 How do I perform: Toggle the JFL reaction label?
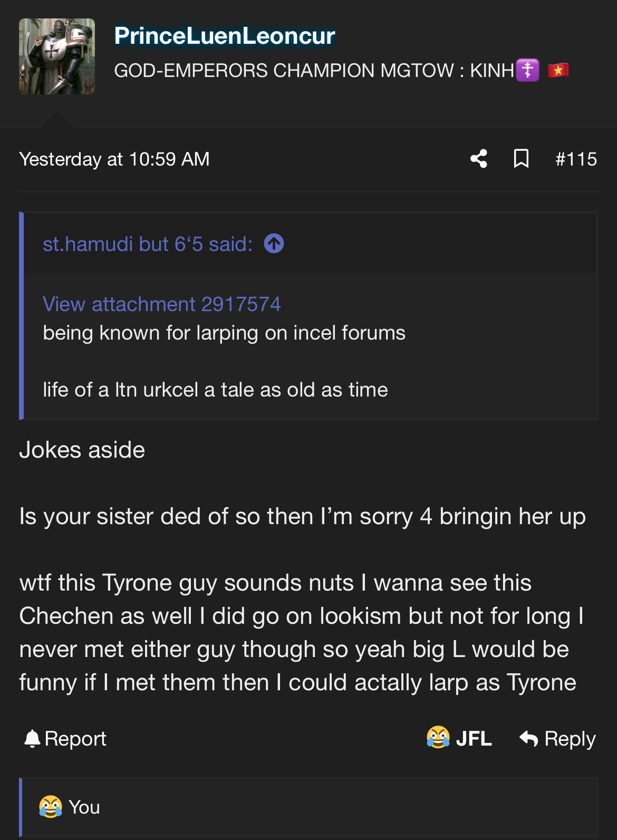point(474,739)
